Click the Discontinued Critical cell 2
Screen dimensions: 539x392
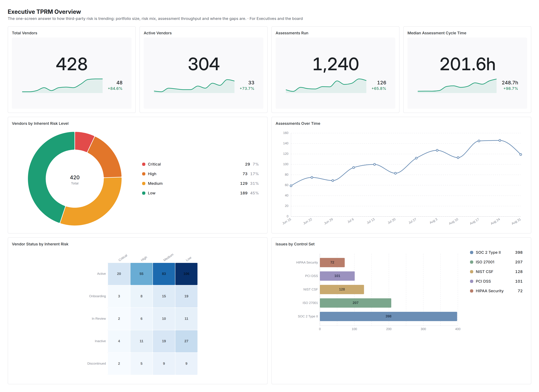click(119, 364)
